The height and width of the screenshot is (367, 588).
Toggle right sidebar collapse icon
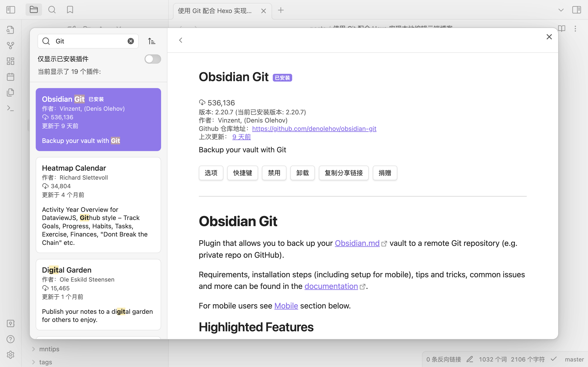tap(577, 10)
